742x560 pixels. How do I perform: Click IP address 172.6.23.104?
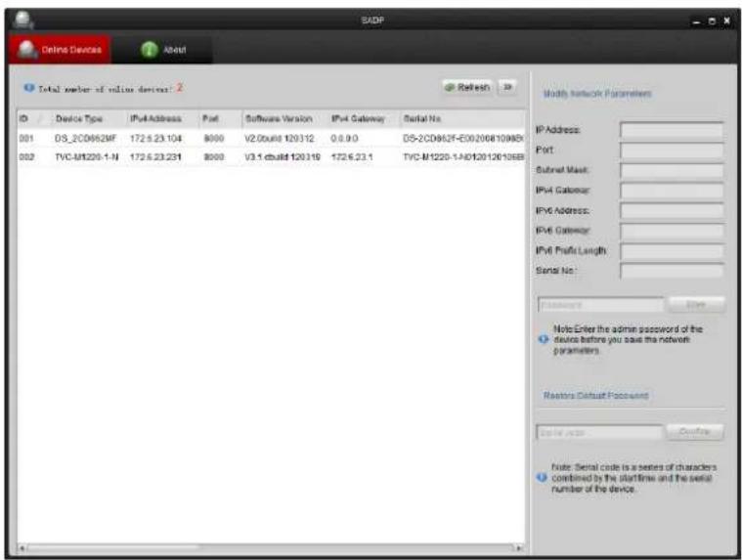tap(155, 138)
